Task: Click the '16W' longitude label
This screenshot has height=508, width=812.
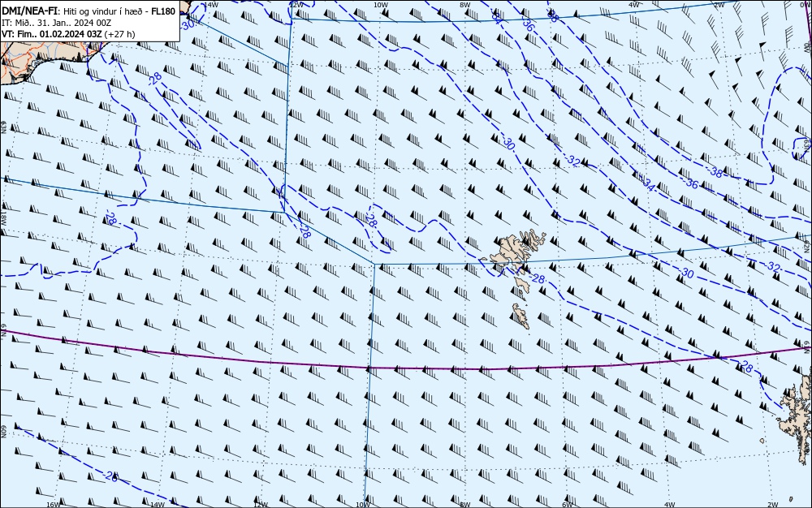Action: coord(53,505)
